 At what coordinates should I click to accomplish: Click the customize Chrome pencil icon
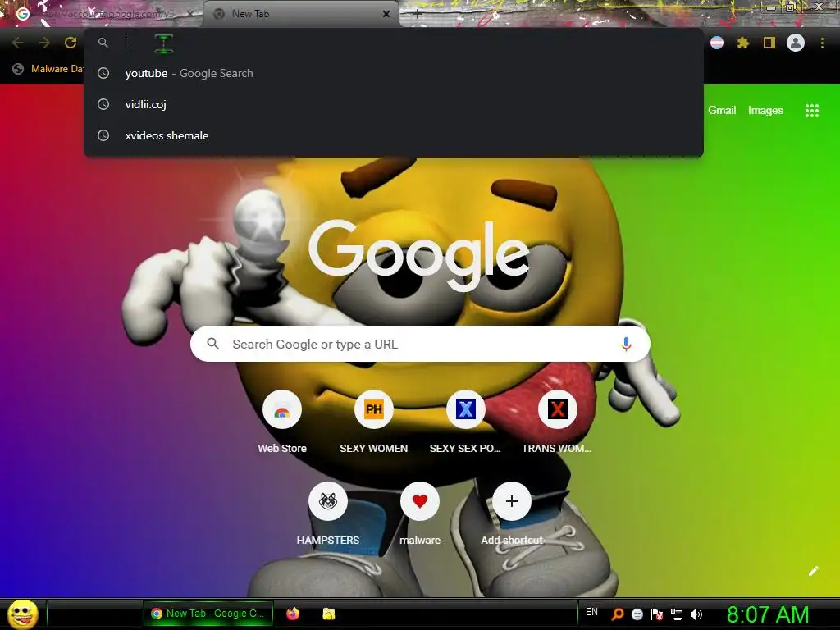tap(813, 571)
